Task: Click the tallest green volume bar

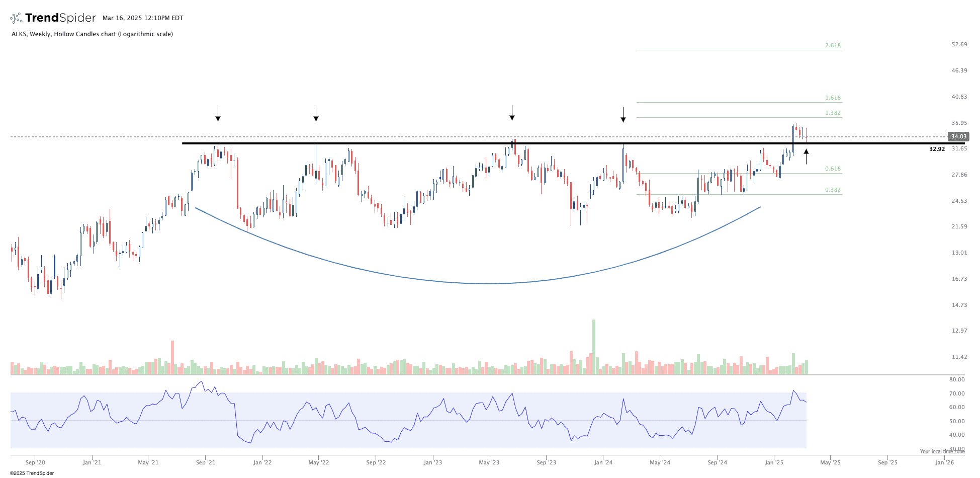Action: click(594, 347)
